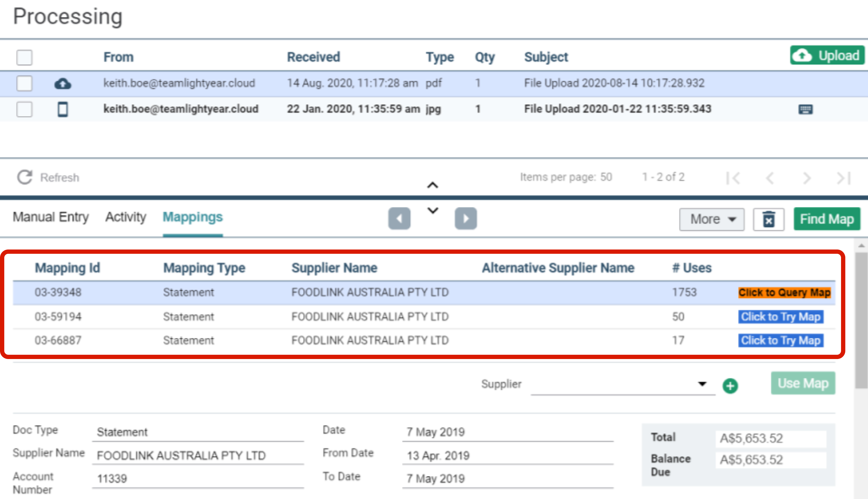This screenshot has width=868, height=499.
Task: Switch to the Manual Entry tab
Action: [51, 217]
